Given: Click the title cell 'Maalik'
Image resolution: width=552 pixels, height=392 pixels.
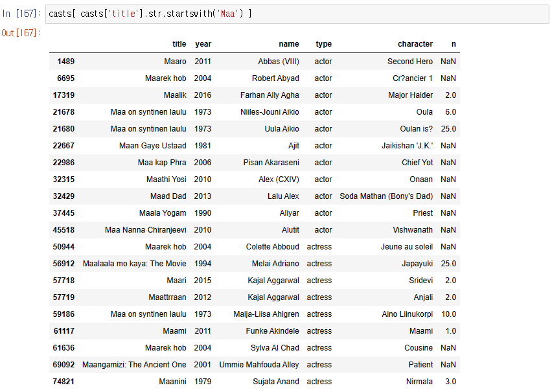Looking at the screenshot, I should pyautogui.click(x=175, y=95).
